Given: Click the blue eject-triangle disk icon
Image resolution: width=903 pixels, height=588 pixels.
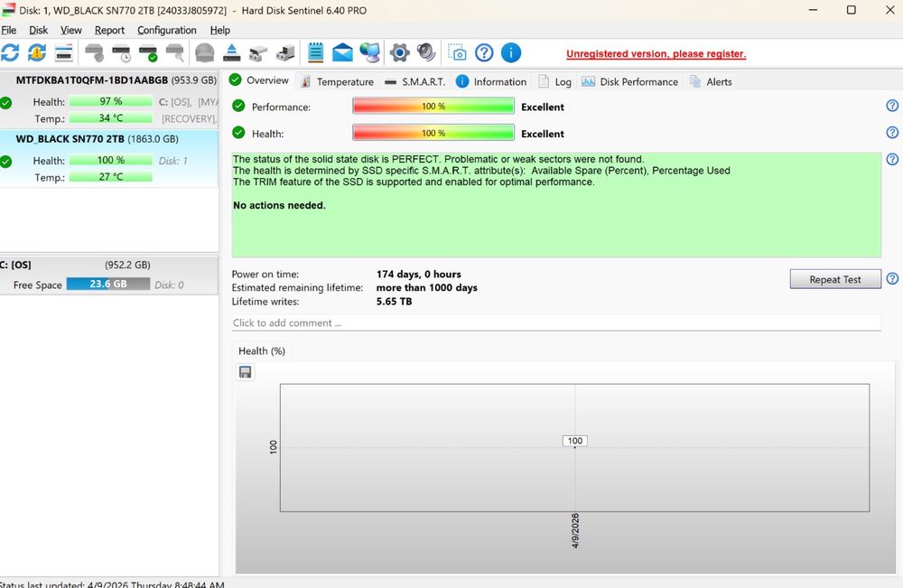Looking at the screenshot, I should click(231, 53).
